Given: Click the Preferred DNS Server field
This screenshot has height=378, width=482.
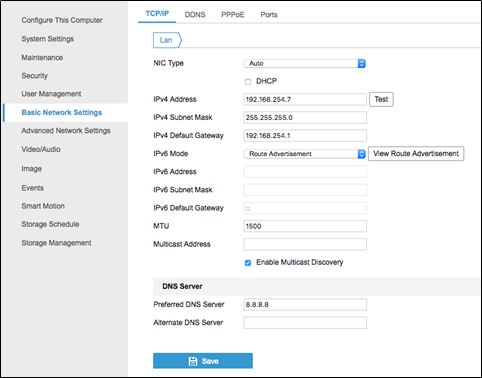Looking at the screenshot, I should 305,304.
